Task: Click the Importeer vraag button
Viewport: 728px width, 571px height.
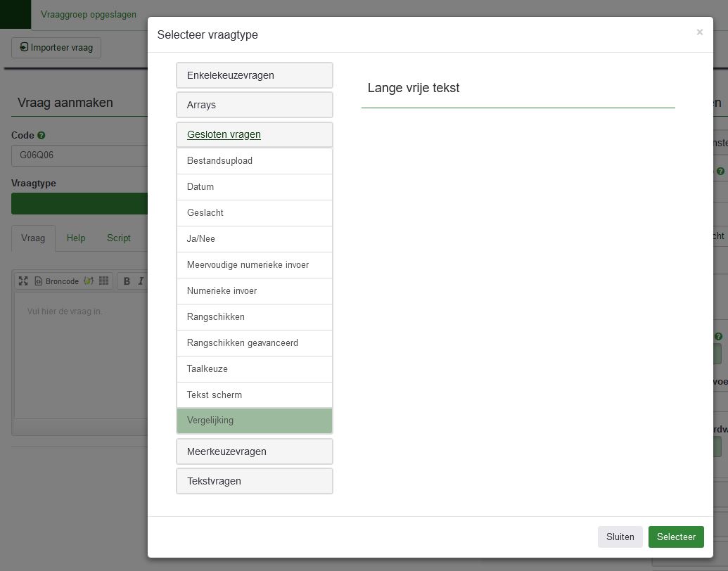Action: [56, 48]
